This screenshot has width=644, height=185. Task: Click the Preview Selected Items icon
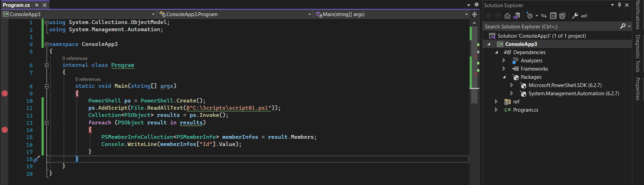(585, 16)
